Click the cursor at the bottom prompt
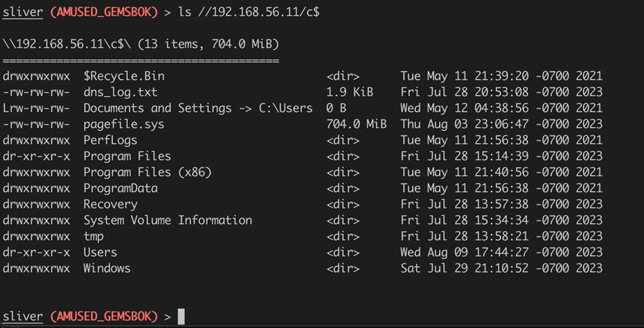Viewport: 644px width, 328px height. (x=181, y=316)
